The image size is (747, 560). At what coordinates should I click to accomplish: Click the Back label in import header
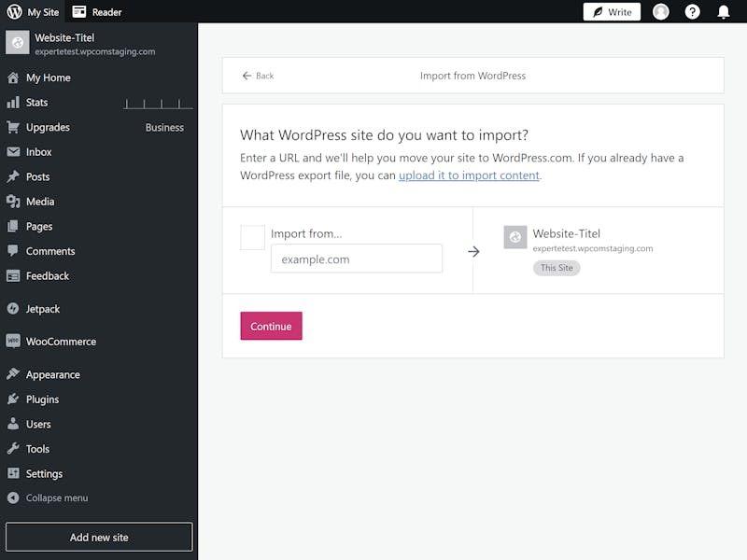point(264,76)
